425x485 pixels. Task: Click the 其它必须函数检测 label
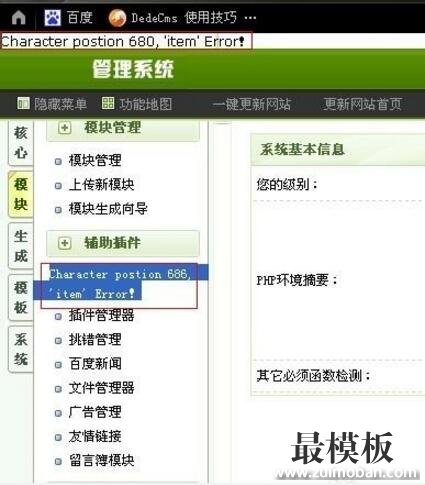(x=313, y=376)
